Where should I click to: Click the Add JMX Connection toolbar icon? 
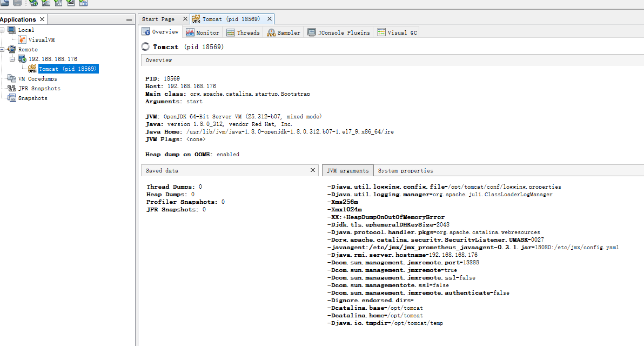tap(46, 3)
